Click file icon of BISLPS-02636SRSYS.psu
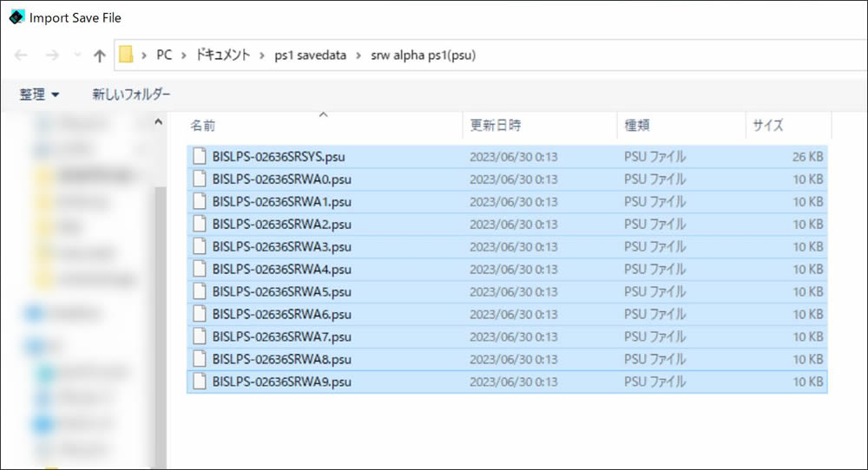The width and height of the screenshot is (868, 470). tap(200, 156)
